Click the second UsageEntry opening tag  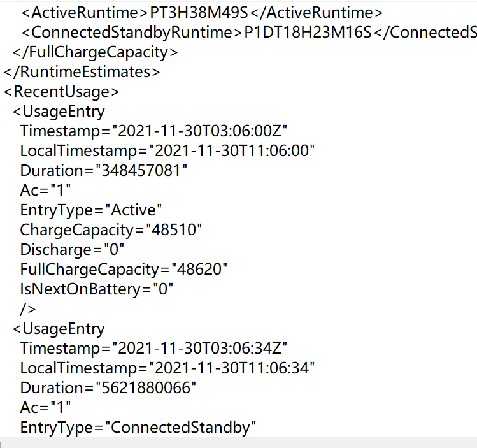59,328
